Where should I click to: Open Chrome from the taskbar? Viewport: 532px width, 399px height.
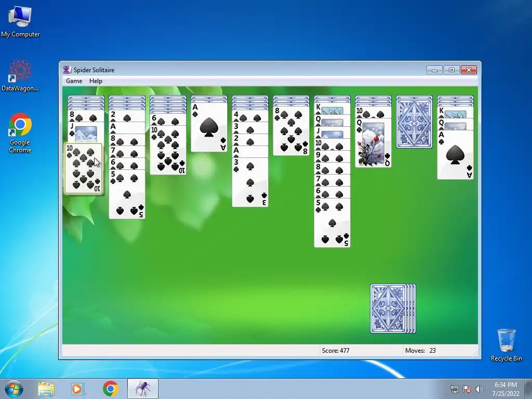pyautogui.click(x=110, y=389)
